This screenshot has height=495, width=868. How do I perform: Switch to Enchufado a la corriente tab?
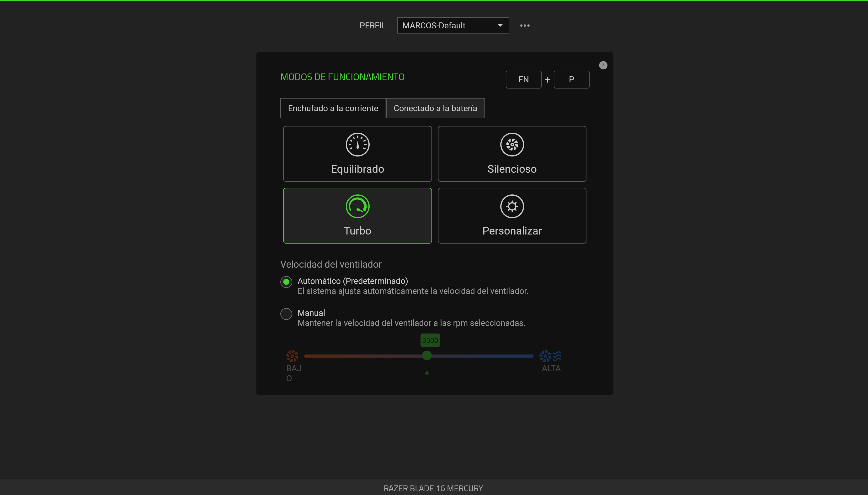(x=333, y=108)
